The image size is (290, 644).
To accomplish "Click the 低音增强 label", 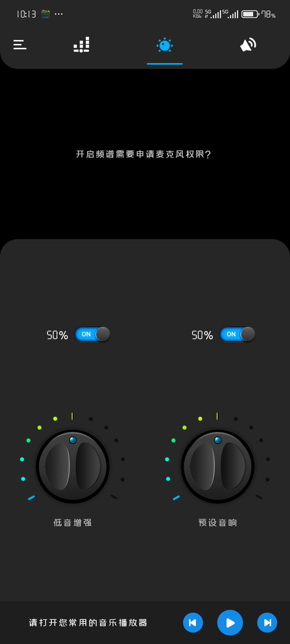I will 72,522.
